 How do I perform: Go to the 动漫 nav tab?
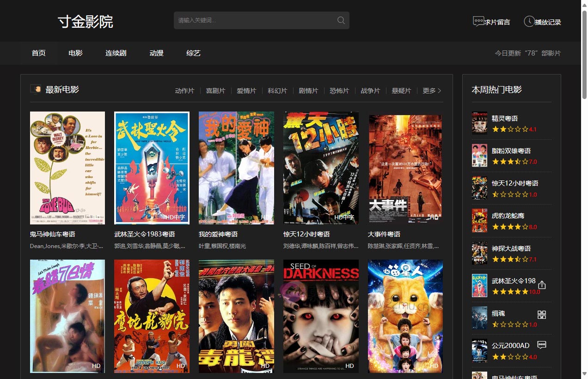tap(156, 53)
